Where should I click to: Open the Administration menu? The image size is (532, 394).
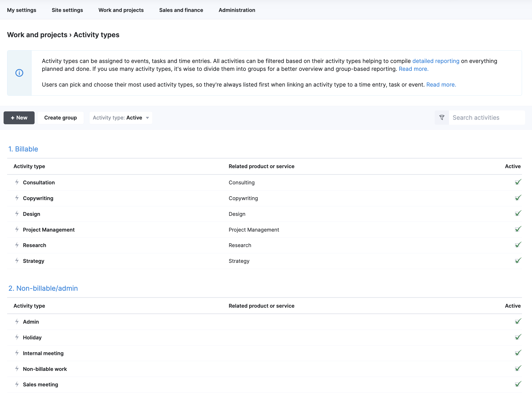237,10
